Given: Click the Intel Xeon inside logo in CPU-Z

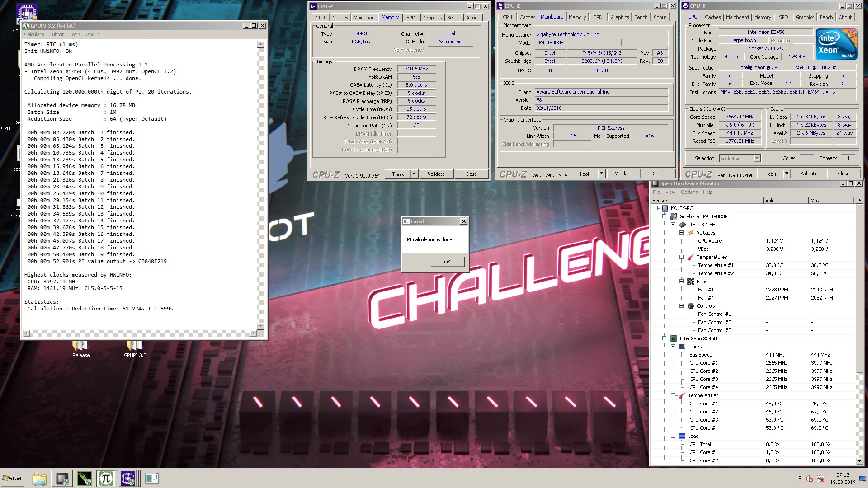Looking at the screenshot, I should (836, 44).
